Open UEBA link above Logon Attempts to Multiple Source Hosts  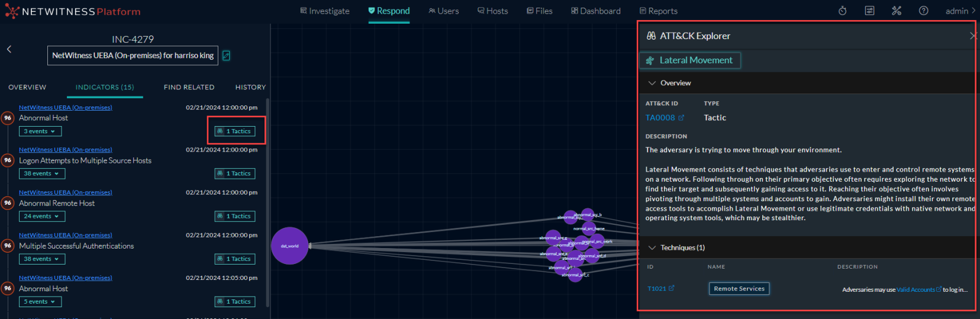pyautogui.click(x=66, y=150)
